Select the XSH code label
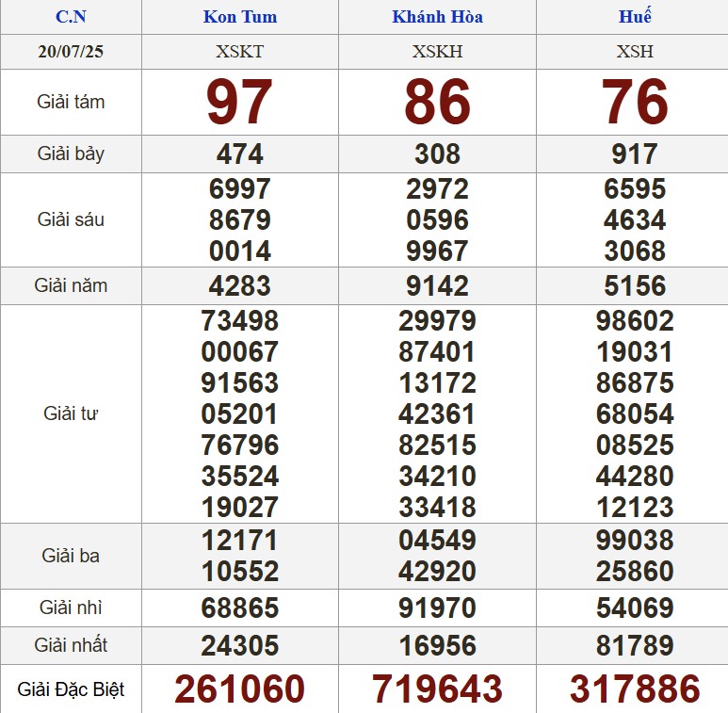Screen dimensions: 728x713 pos(635,52)
